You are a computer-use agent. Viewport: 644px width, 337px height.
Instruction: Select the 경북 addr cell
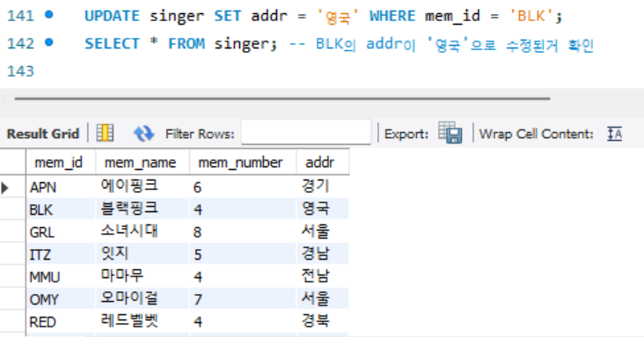coord(323,321)
